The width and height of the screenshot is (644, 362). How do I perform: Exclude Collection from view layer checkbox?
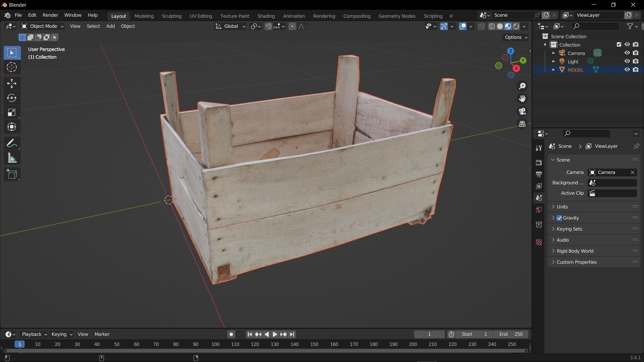[619, 45]
